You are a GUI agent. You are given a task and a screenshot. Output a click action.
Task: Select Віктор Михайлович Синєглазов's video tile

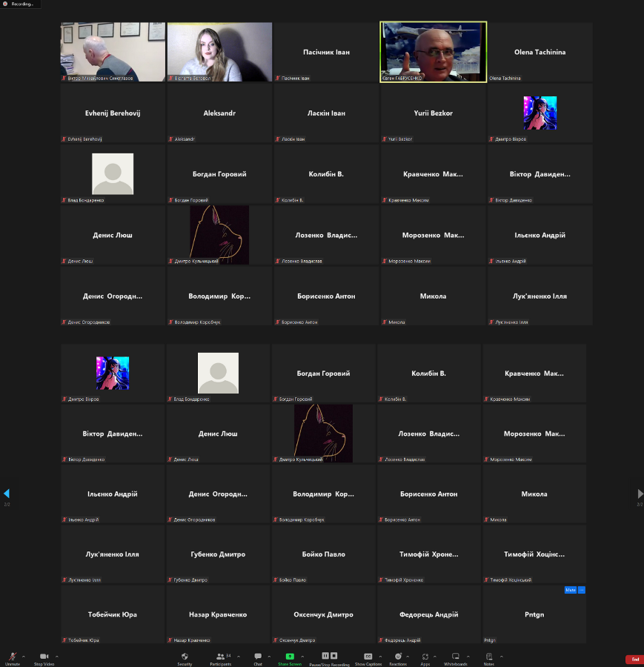(x=113, y=52)
